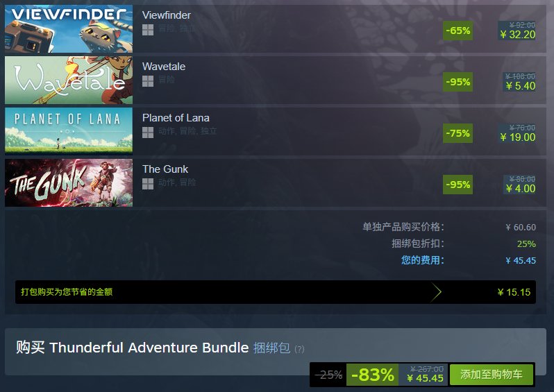Click the (?) help icon beside 捆绑包
The image size is (554, 392).
point(299,349)
